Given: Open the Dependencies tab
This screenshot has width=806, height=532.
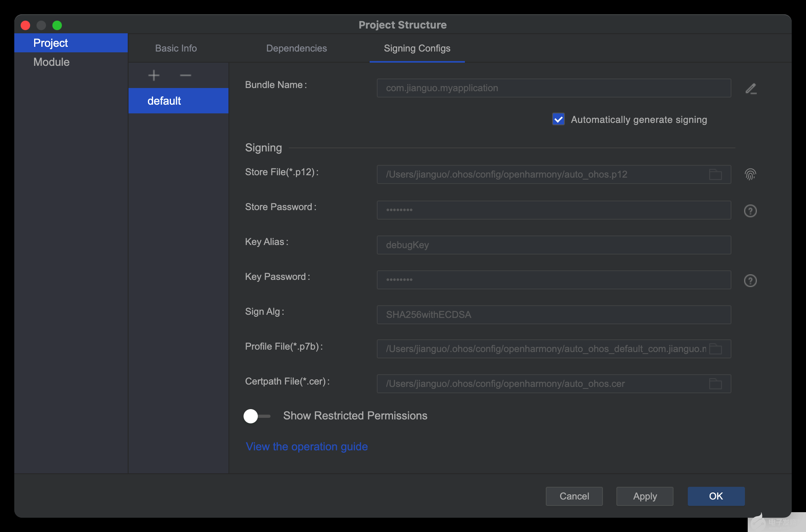Looking at the screenshot, I should [x=296, y=48].
